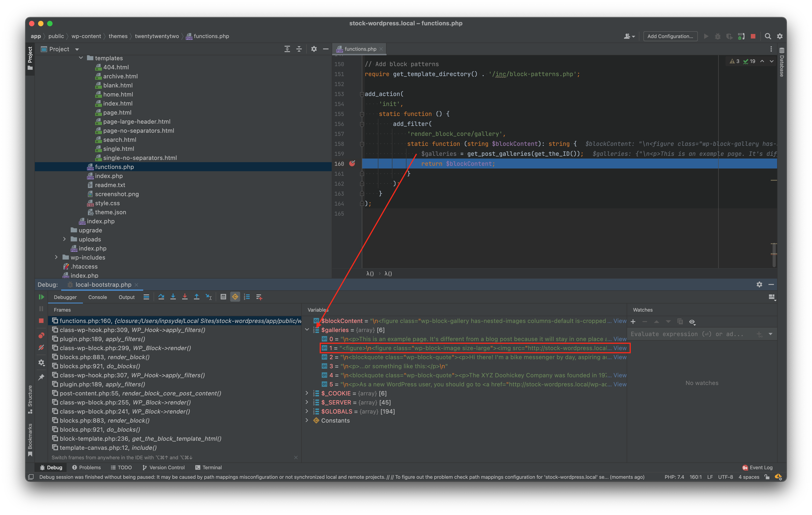Screen dimensions: 812x515
Task: Open the Database tool window sidebar
Action: click(x=782, y=62)
